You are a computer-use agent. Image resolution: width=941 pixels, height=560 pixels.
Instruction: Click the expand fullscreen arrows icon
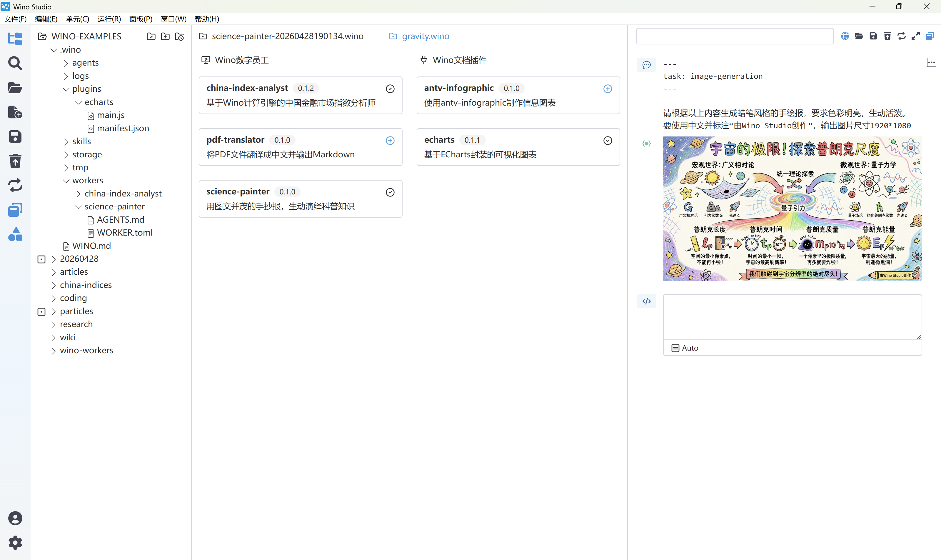(915, 36)
